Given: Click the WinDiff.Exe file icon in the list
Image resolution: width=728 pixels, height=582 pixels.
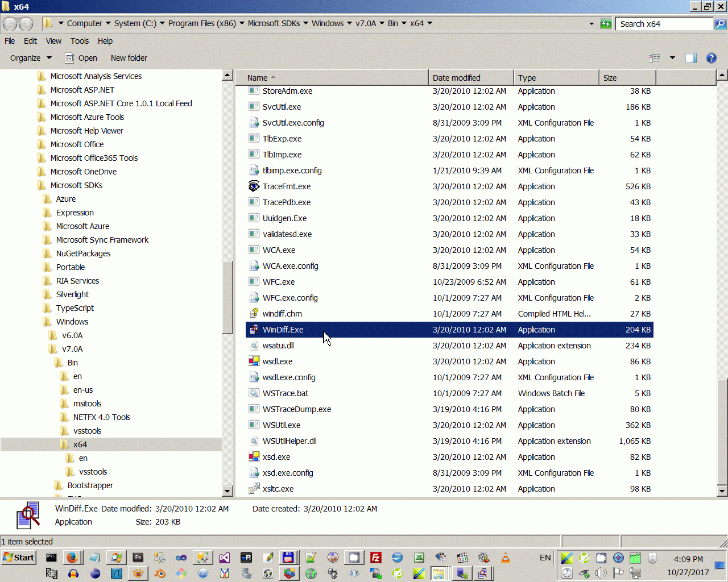Looking at the screenshot, I should [254, 329].
